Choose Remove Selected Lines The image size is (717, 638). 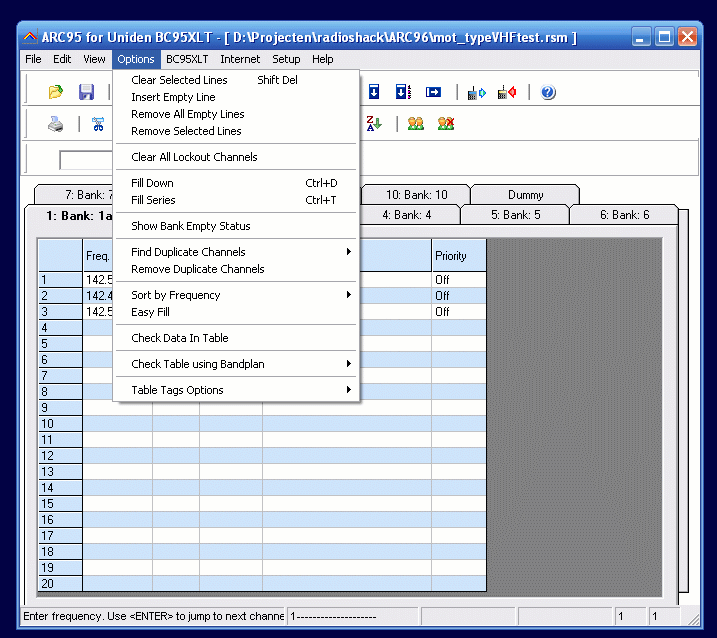click(236, 131)
